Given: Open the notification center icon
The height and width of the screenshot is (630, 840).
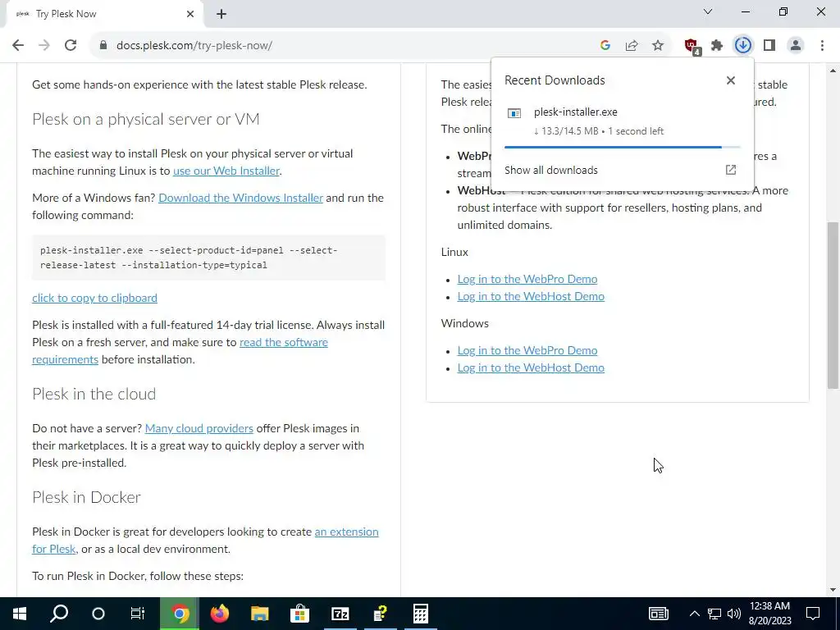Looking at the screenshot, I should coord(813,614).
